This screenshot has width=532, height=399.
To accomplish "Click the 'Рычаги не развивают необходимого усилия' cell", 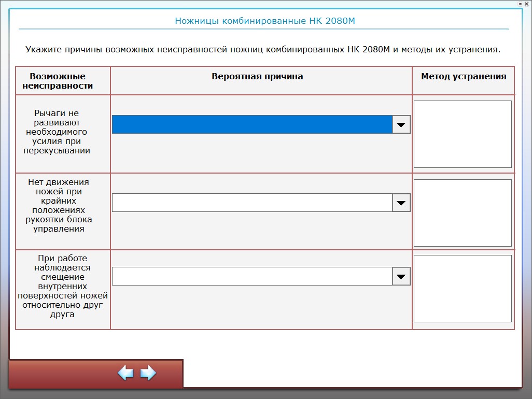I will [58, 132].
